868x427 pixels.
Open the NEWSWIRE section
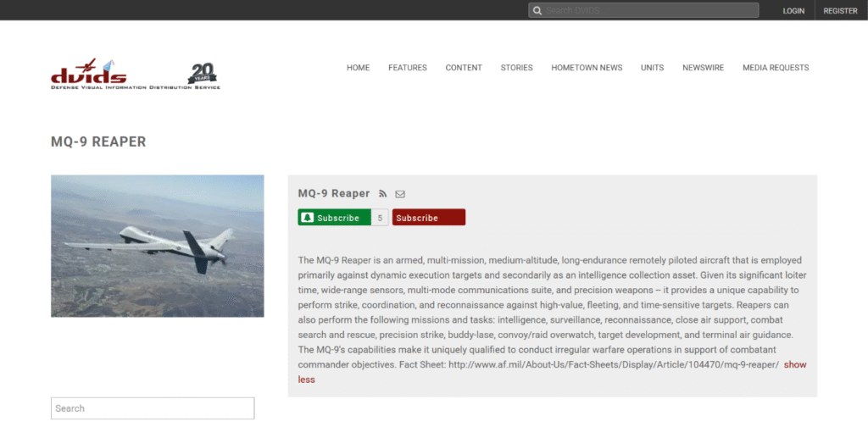703,68
